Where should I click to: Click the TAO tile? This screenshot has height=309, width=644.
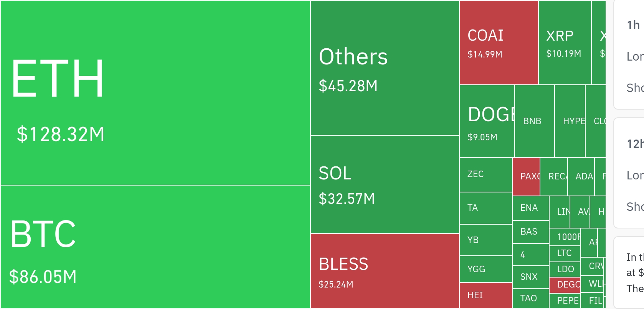530,298
